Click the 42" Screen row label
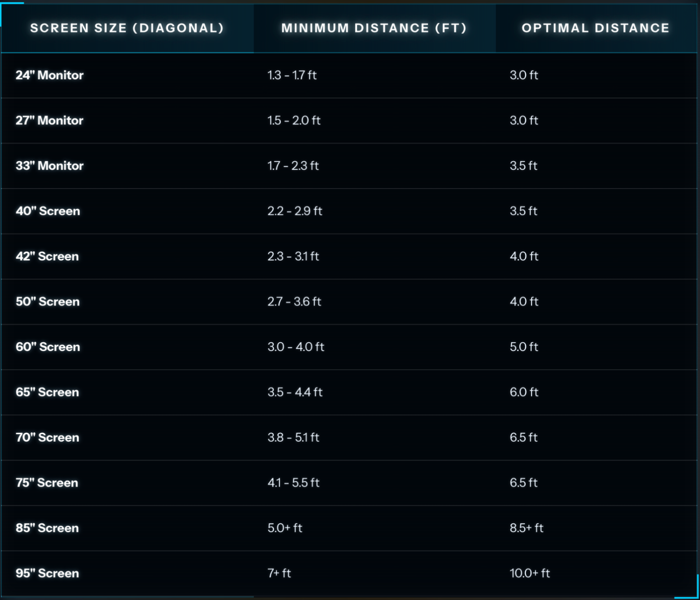The image size is (700, 600). point(47,256)
